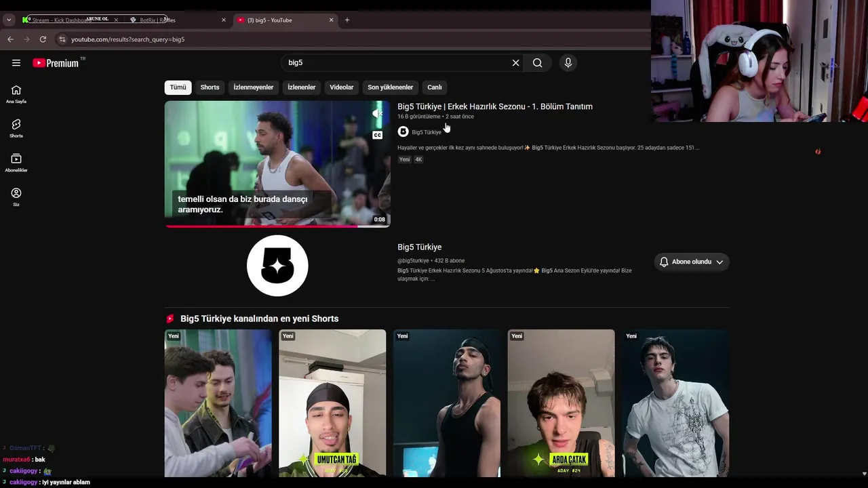Open the Siz profile page

[x=16, y=197]
